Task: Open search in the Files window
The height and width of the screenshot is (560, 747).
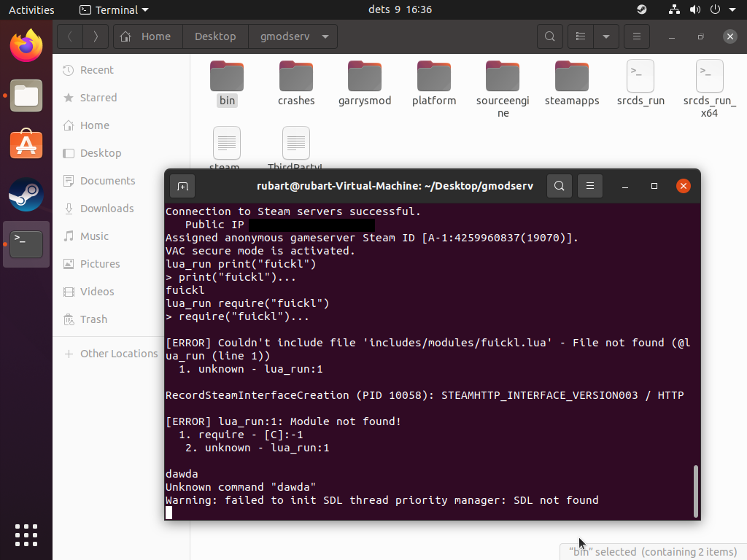Action: coord(550,36)
